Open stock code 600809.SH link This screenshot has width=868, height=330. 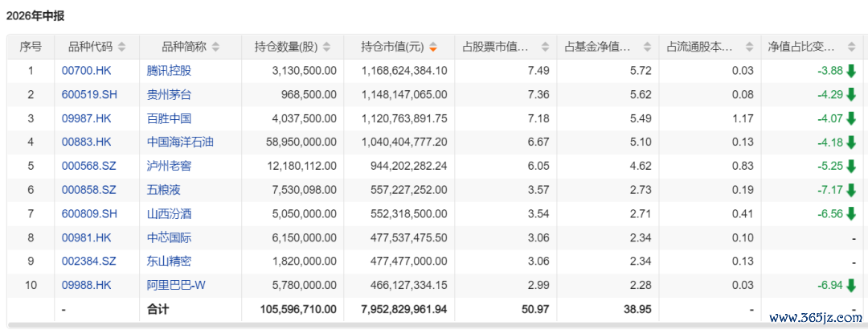click(x=89, y=213)
